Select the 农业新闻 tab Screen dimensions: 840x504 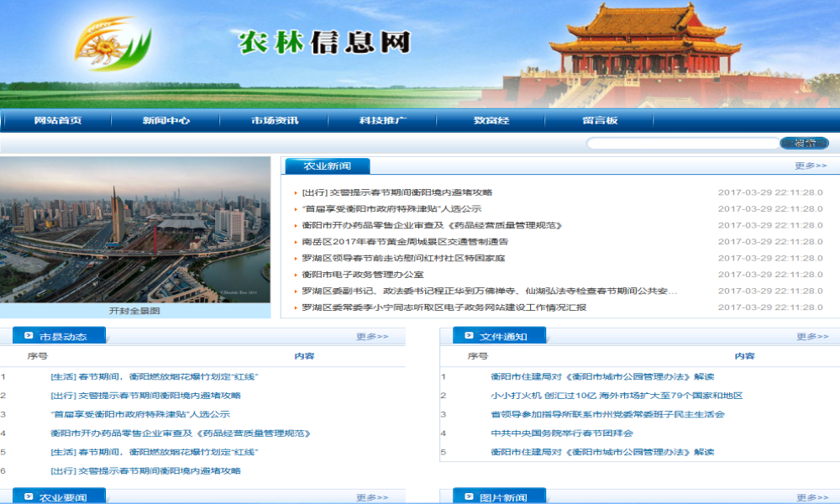[328, 166]
